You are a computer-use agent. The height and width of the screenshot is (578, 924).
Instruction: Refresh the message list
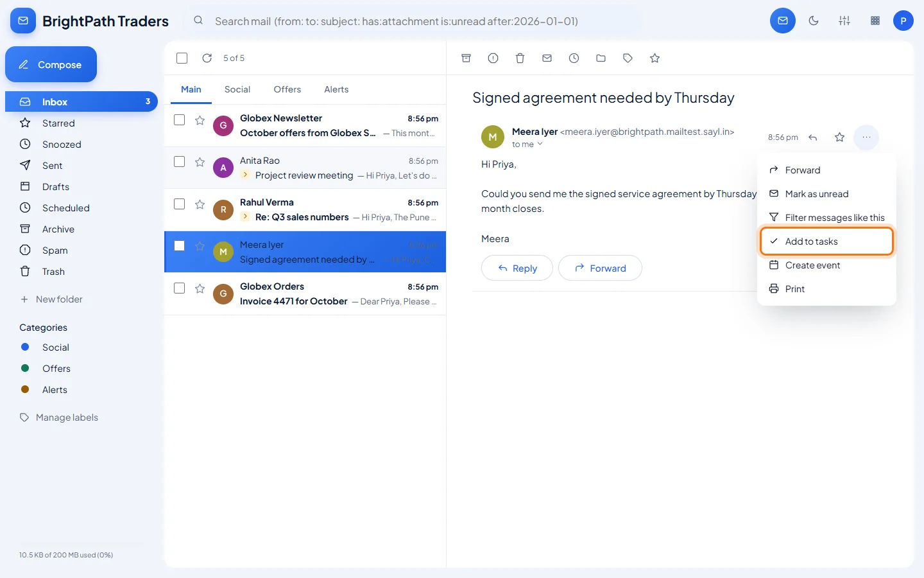tap(207, 58)
